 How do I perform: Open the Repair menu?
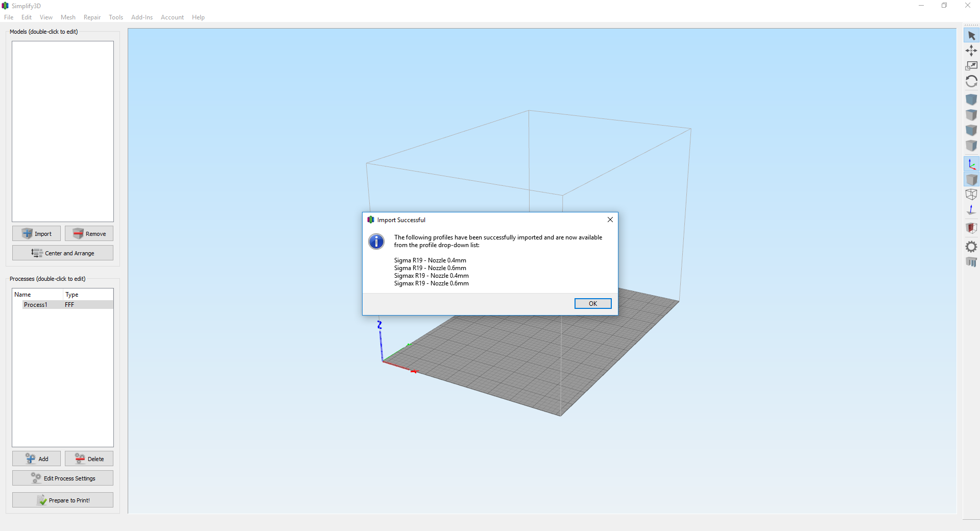pos(92,17)
